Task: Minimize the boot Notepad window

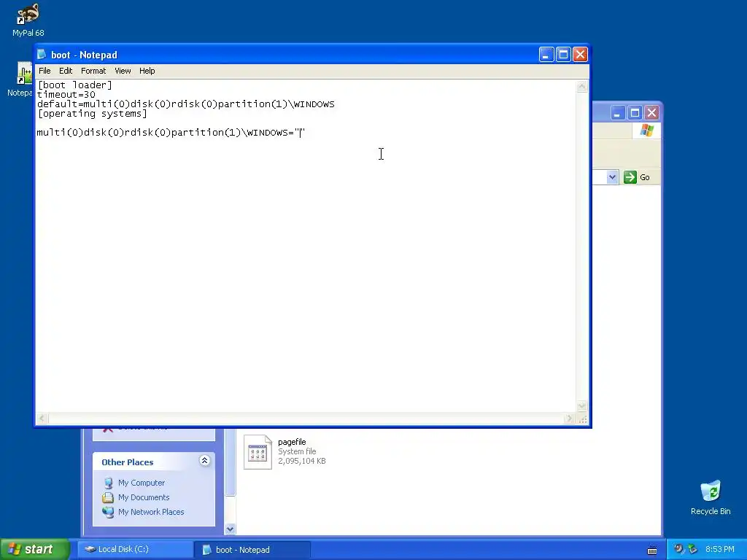Action: (546, 55)
